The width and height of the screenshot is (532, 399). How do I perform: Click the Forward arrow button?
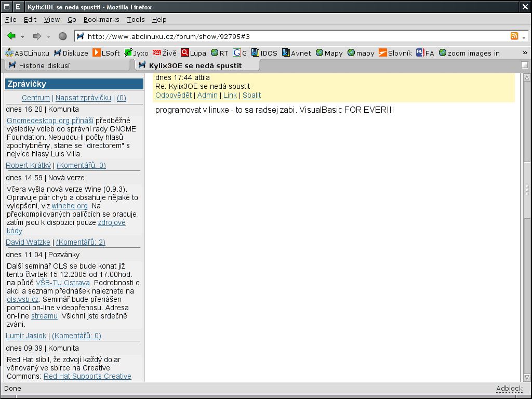click(37, 36)
